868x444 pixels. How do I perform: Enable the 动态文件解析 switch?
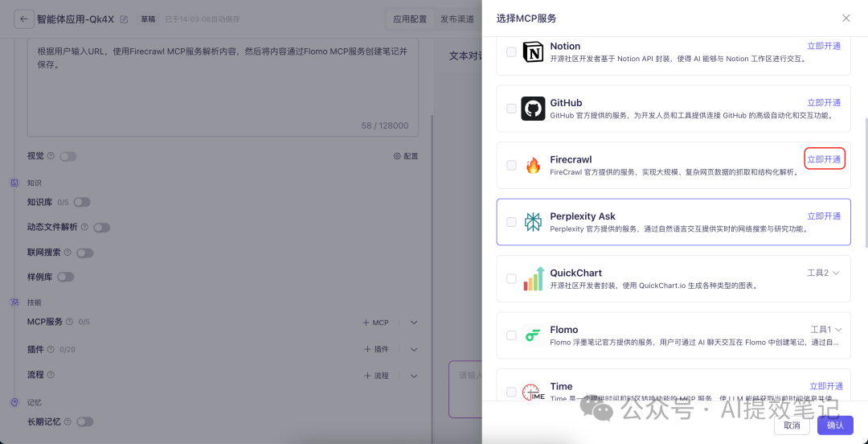102,228
